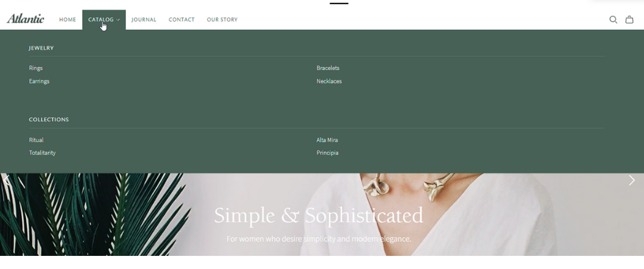
Task: Open the Our Story page
Action: tap(222, 20)
